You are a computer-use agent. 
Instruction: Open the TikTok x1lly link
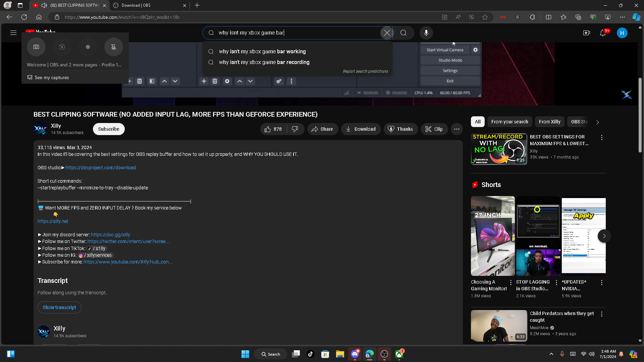tap(97, 248)
